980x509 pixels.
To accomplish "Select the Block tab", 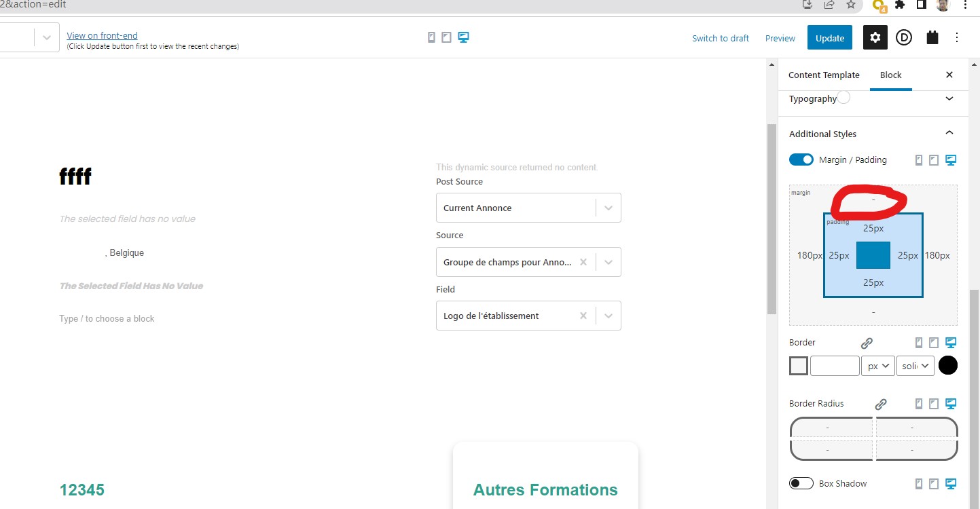I will pyautogui.click(x=891, y=75).
